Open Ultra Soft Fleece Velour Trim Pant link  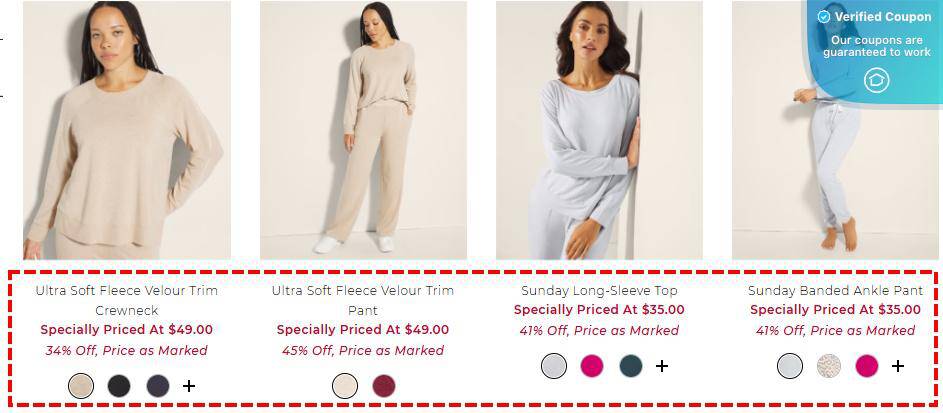(x=363, y=300)
